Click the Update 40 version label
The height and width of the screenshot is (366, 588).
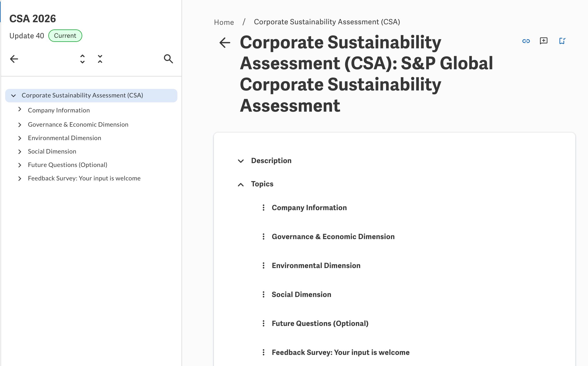(x=27, y=36)
